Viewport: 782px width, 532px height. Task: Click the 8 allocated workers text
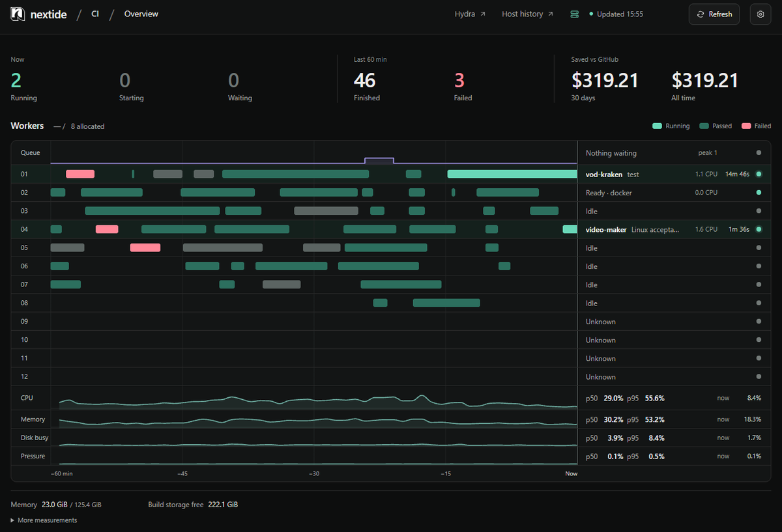87,126
